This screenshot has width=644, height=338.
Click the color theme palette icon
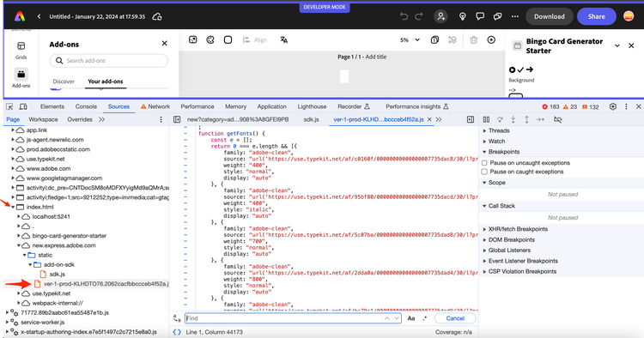[210, 39]
